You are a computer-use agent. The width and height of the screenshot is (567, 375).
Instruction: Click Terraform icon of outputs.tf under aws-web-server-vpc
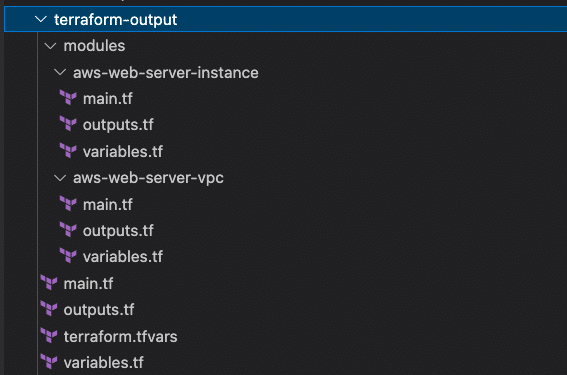68,230
